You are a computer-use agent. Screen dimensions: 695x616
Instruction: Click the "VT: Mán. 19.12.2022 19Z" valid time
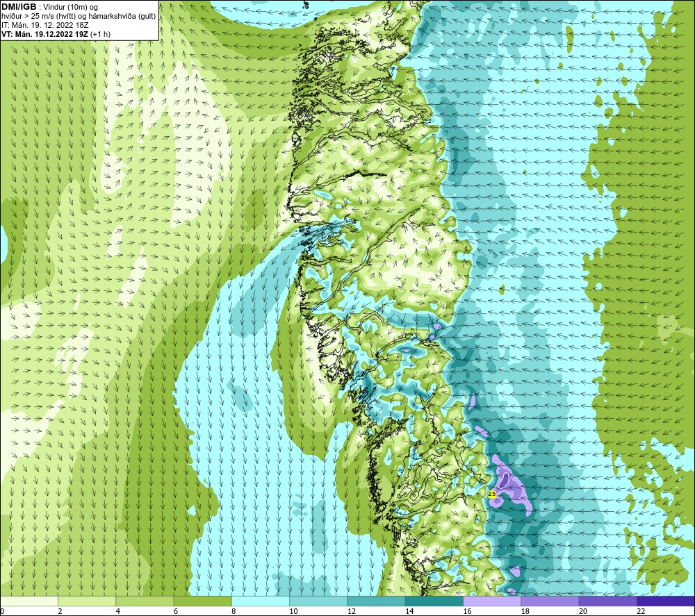pyautogui.click(x=44, y=34)
